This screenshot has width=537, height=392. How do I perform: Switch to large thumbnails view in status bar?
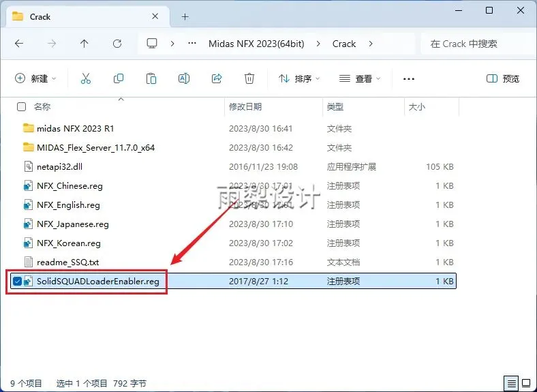(x=526, y=383)
